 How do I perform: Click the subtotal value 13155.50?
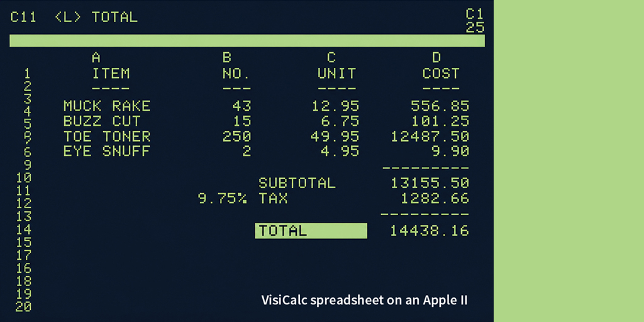(430, 183)
